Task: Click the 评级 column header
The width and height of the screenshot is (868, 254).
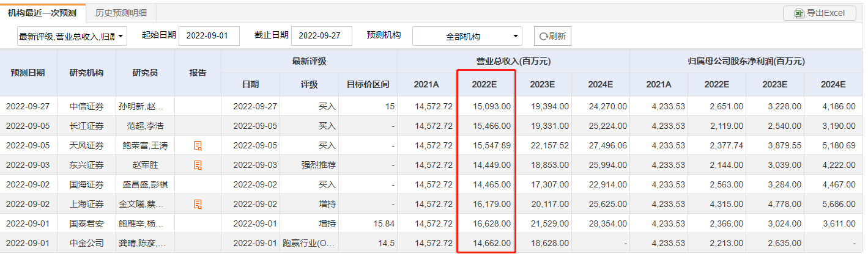Action: (309, 84)
